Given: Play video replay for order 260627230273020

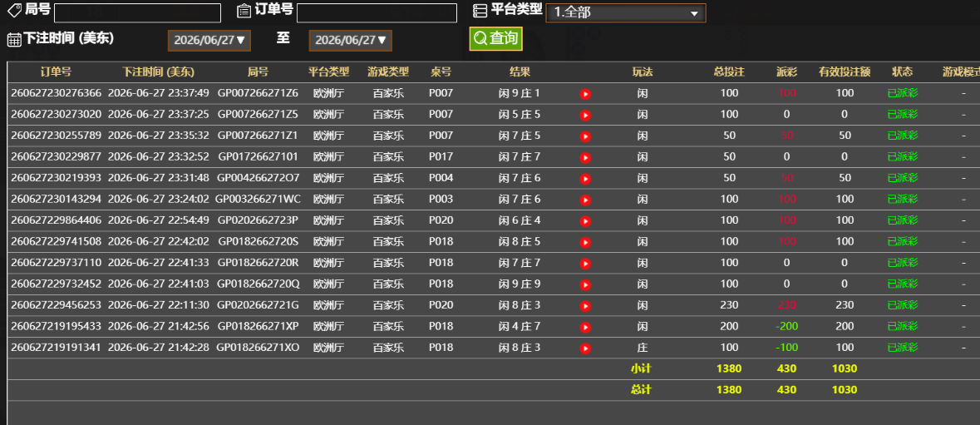Looking at the screenshot, I should tap(585, 115).
